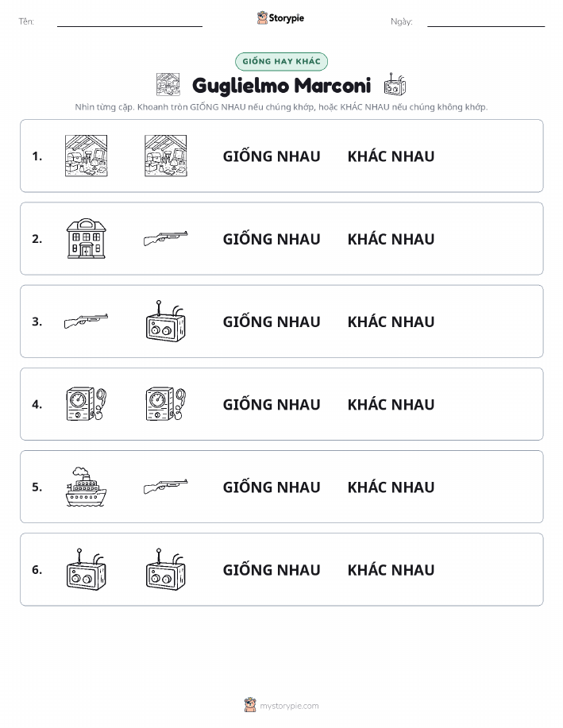Click the steamship icon in row 5
This screenshot has height=728, width=563.
pyautogui.click(x=87, y=487)
